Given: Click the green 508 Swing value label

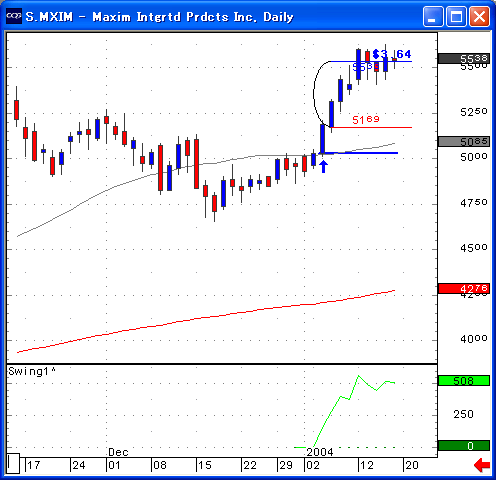Looking at the screenshot, I should [464, 380].
